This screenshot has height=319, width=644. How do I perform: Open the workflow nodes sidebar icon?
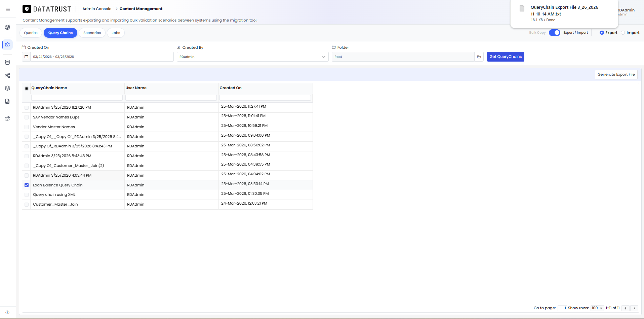[x=7, y=75]
